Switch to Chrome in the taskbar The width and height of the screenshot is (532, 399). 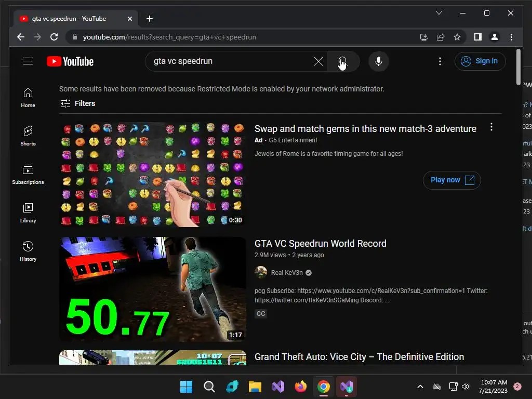323,387
